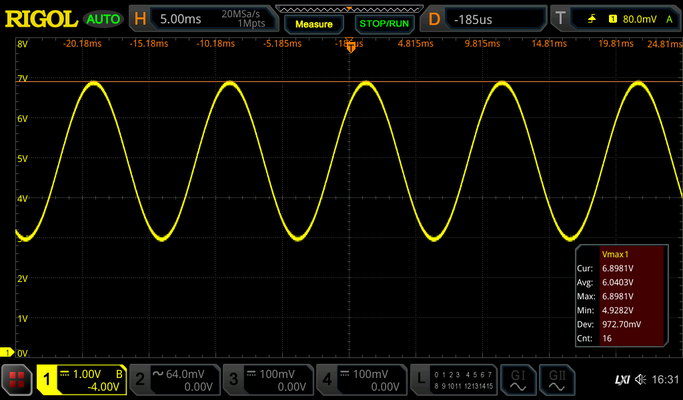Click channel 1 offset -4.00V value
This screenshot has width=683, height=400.
click(103, 386)
